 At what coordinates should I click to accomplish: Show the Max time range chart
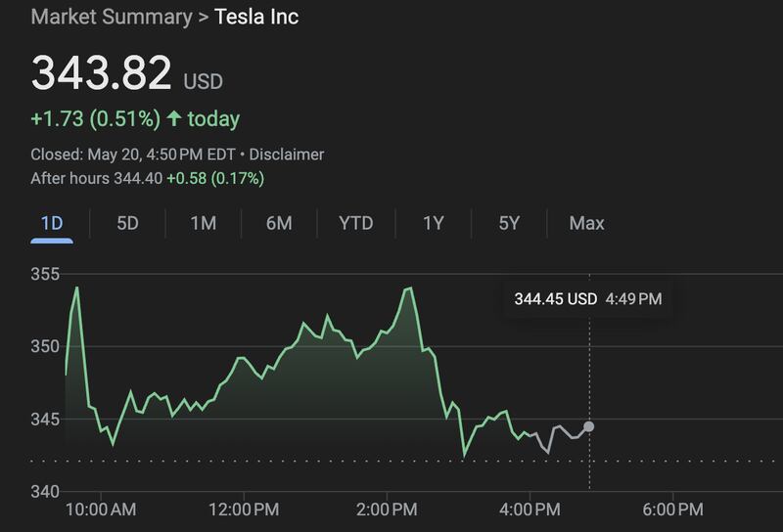pos(586,223)
